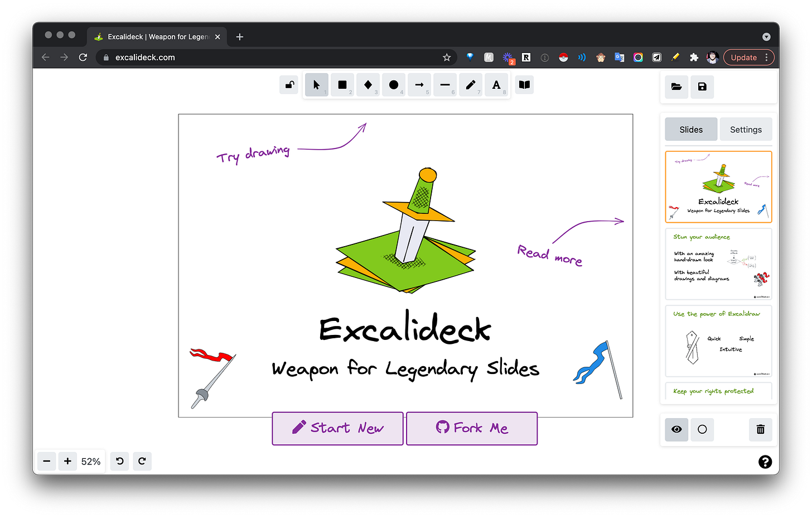This screenshot has height=518, width=812.
Task: Open the Chrome extensions puzzle icon
Action: click(x=694, y=57)
